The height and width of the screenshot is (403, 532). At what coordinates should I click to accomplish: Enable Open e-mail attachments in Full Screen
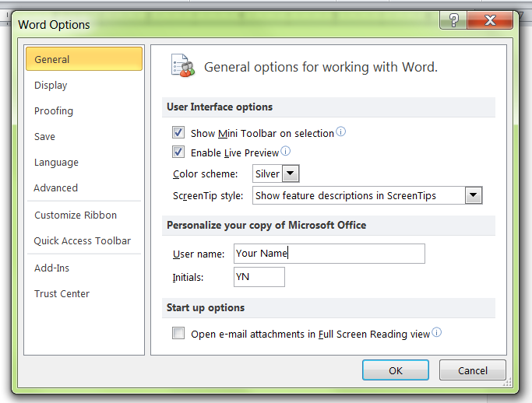pos(178,333)
